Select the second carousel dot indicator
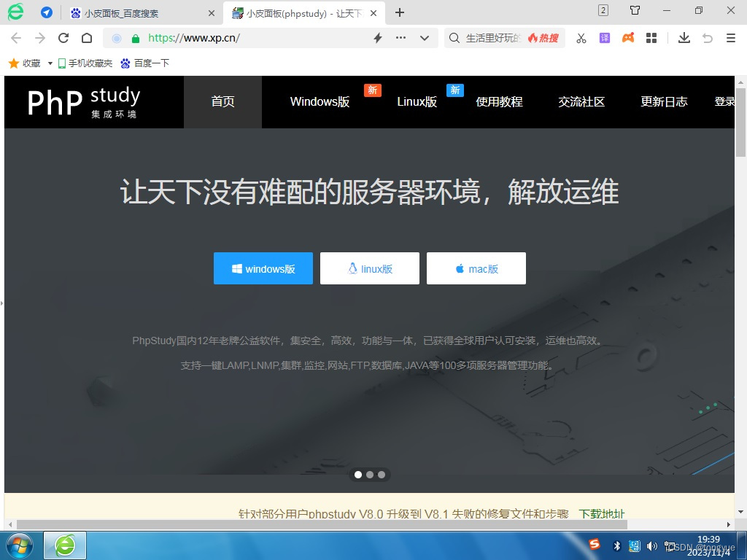 pyautogui.click(x=369, y=474)
